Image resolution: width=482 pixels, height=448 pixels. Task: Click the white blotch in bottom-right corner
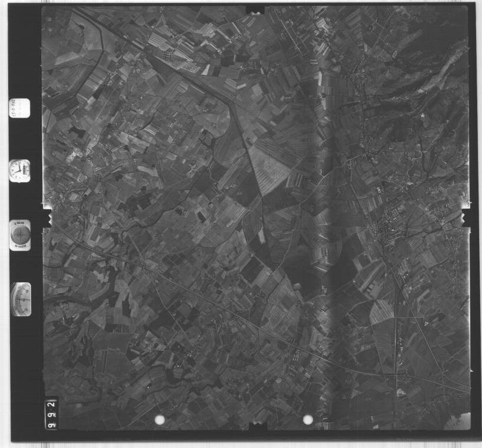point(460,419)
